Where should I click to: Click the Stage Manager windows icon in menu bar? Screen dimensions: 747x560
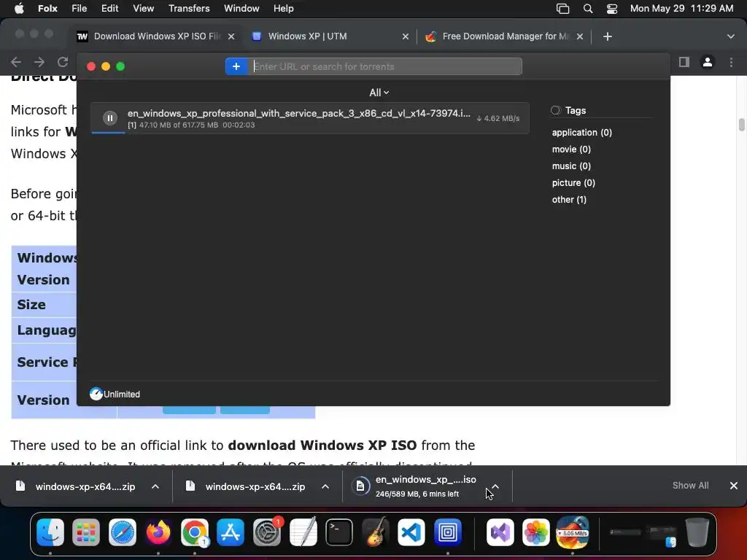(x=562, y=9)
